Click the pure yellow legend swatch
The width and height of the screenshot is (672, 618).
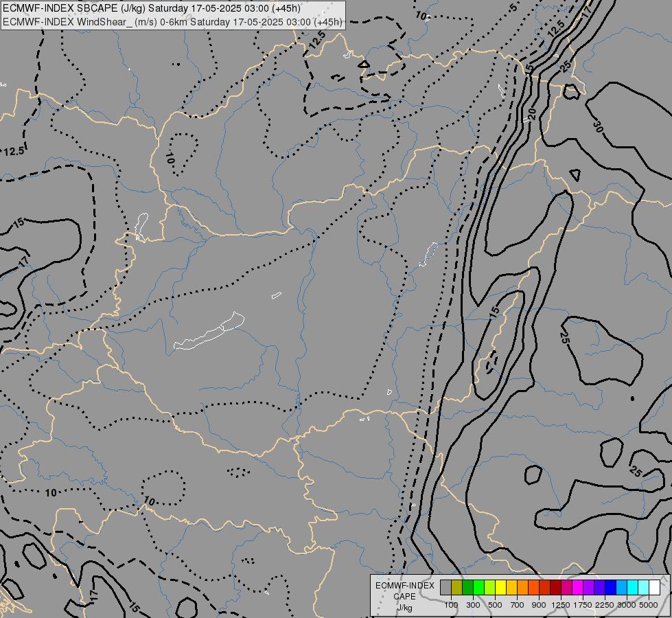tap(501, 587)
